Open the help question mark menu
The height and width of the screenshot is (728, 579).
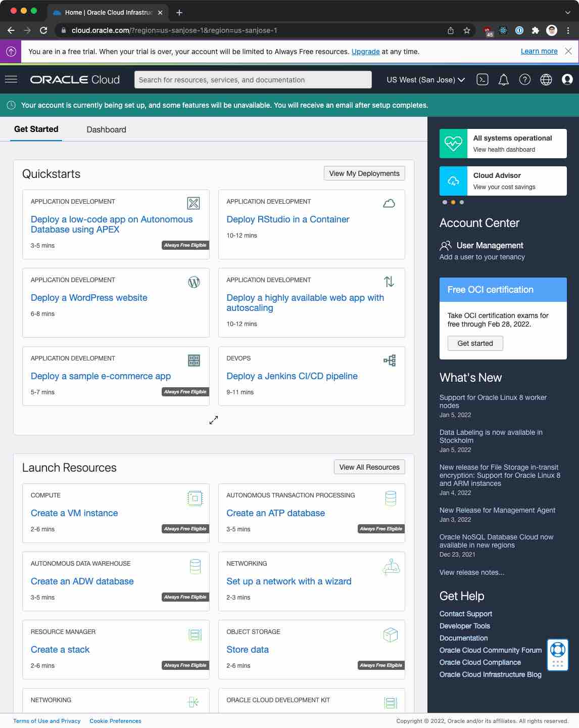coord(525,79)
